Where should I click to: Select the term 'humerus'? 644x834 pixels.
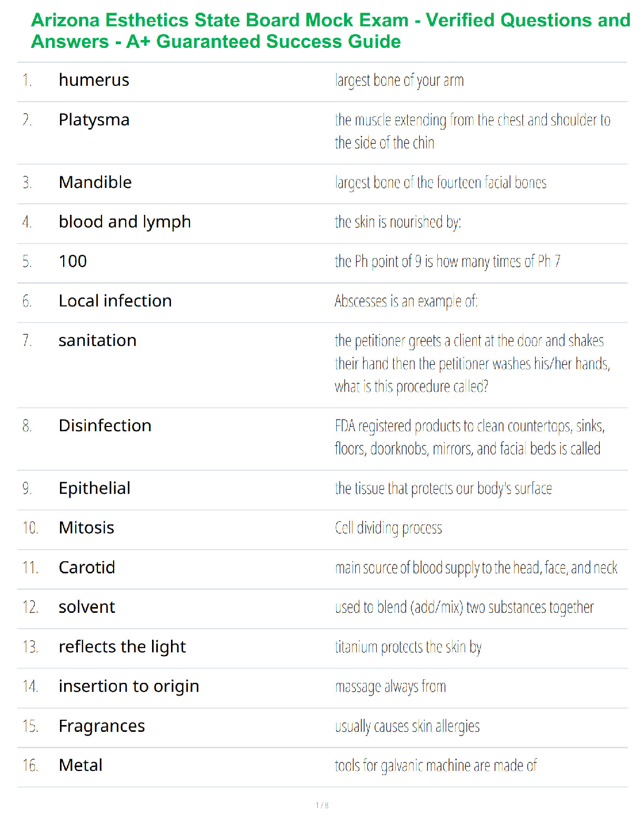94,80
